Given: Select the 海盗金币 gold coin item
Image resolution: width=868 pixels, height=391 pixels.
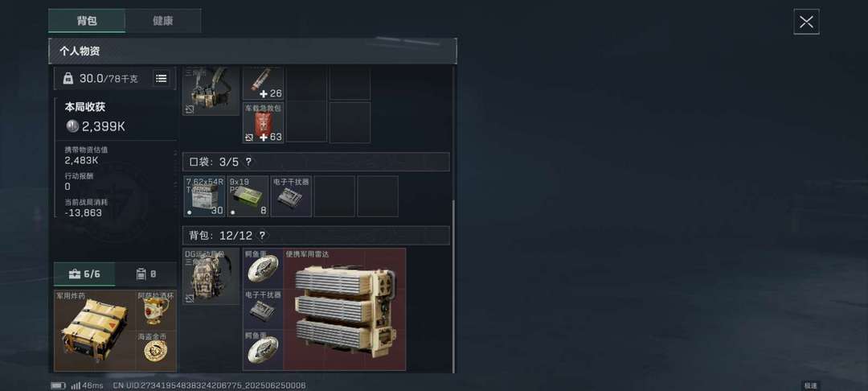Looking at the screenshot, I should click(156, 351).
